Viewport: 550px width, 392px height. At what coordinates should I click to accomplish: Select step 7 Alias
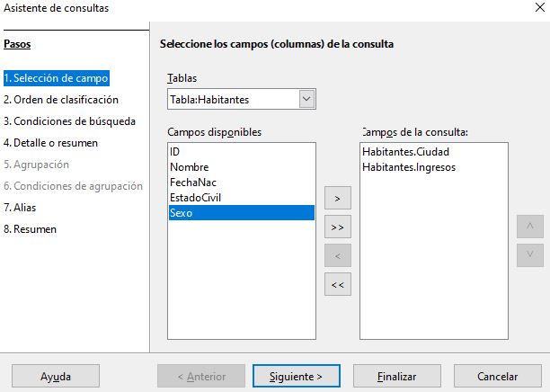pyautogui.click(x=19, y=208)
